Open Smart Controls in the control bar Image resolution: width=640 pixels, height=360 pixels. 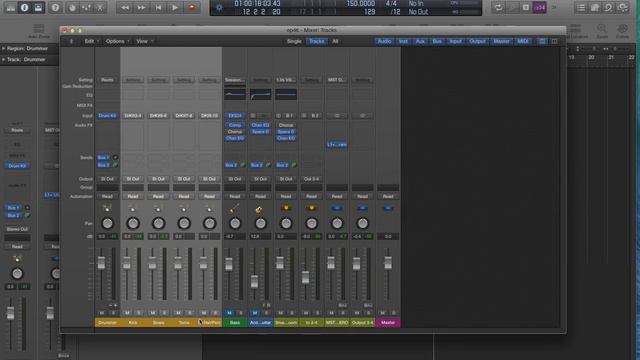72,7
